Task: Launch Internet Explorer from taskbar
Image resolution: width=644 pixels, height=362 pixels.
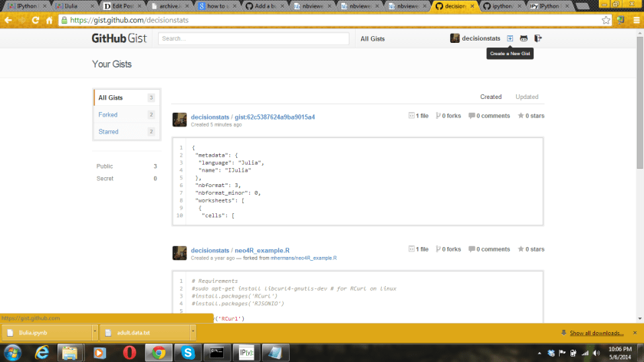Action: pyautogui.click(x=42, y=353)
